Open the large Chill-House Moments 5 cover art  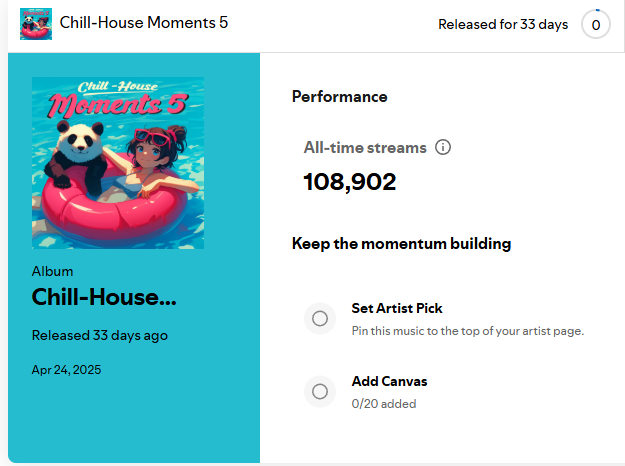118,163
